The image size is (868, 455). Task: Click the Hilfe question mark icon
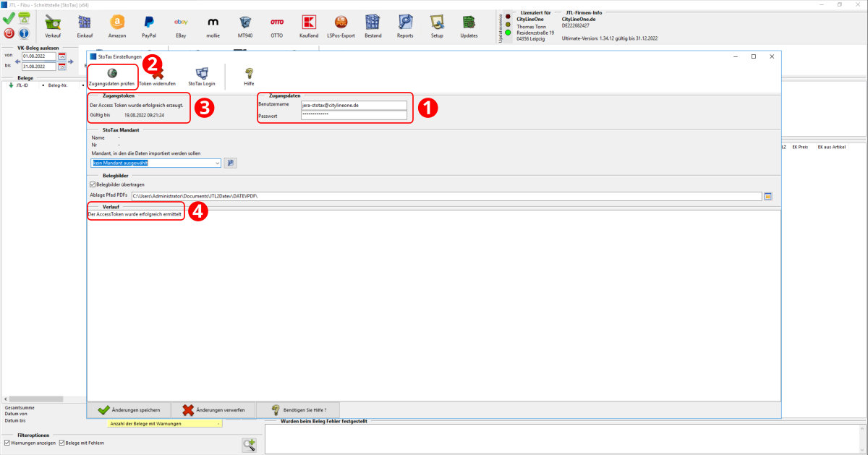[249, 74]
